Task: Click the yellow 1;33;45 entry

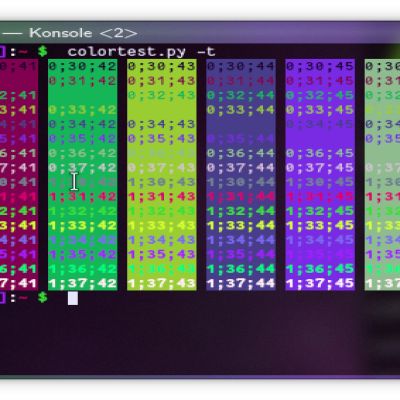Action: coord(320,226)
